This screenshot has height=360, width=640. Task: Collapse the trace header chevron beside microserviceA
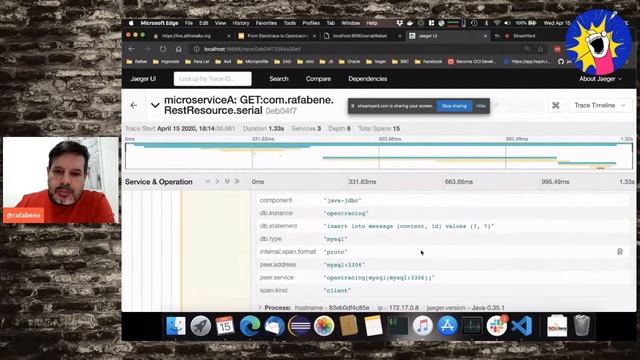click(x=155, y=105)
